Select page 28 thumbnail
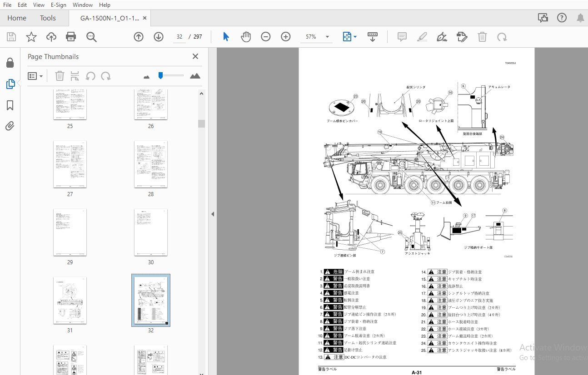 tap(151, 164)
